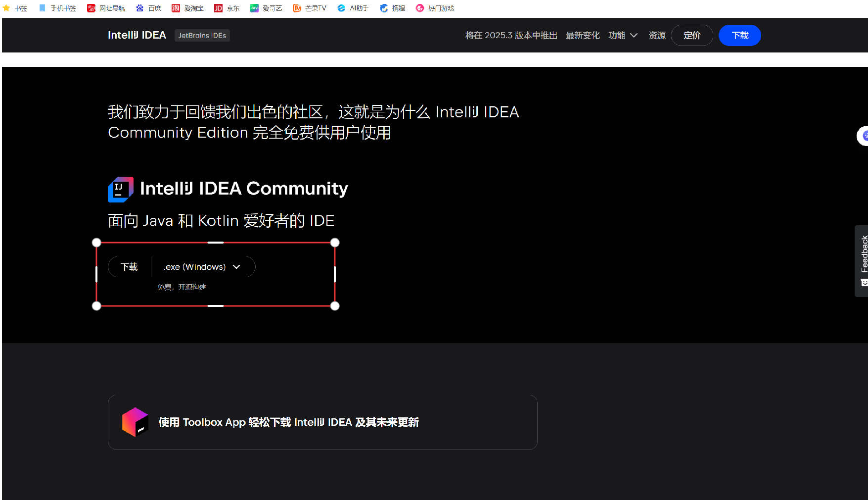Click the Community 下载 download button
Viewport: 868px width, 500px height.
tap(130, 267)
